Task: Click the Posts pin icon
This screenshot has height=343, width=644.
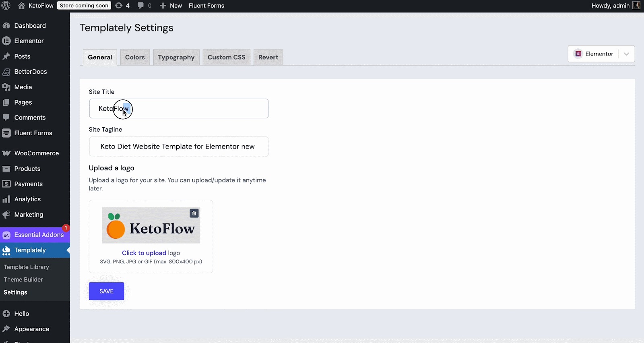Action: coord(6,56)
